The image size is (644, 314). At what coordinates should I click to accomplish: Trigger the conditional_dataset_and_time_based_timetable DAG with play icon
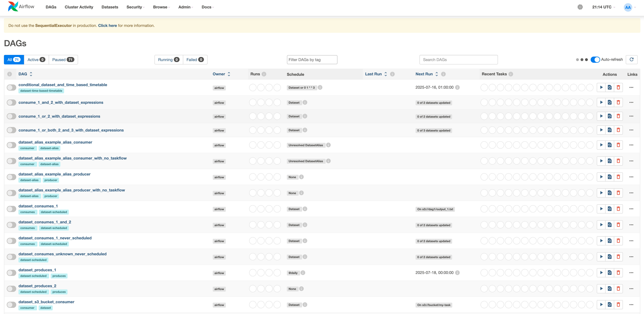click(601, 87)
